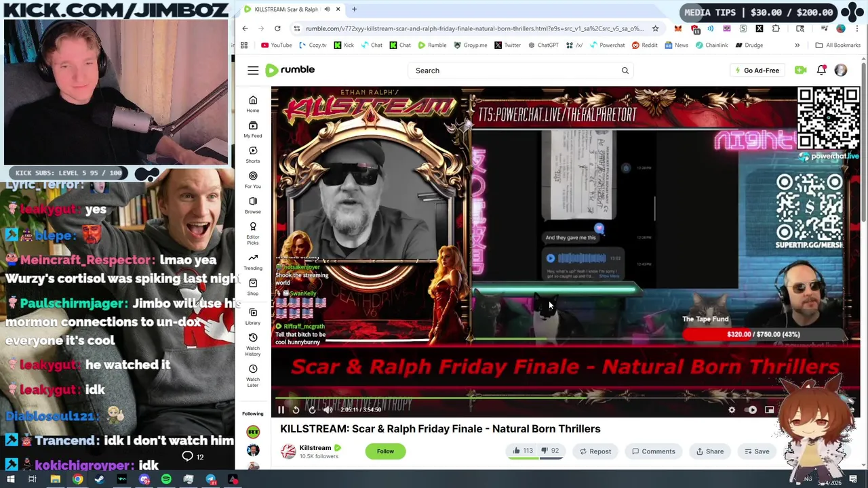868x488 pixels.
Task: Open the Rumble hamburger menu
Action: pyautogui.click(x=253, y=70)
